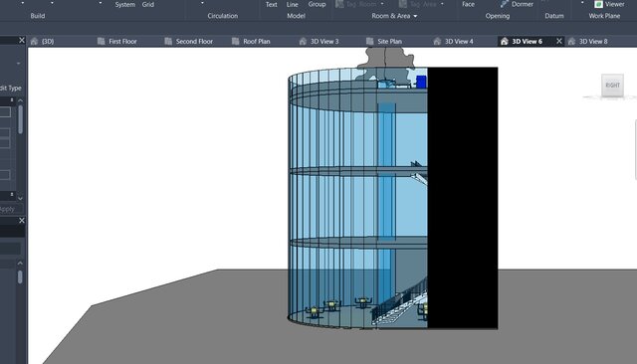
Task: Open the 3D View 4 tab
Action: pyautogui.click(x=459, y=41)
